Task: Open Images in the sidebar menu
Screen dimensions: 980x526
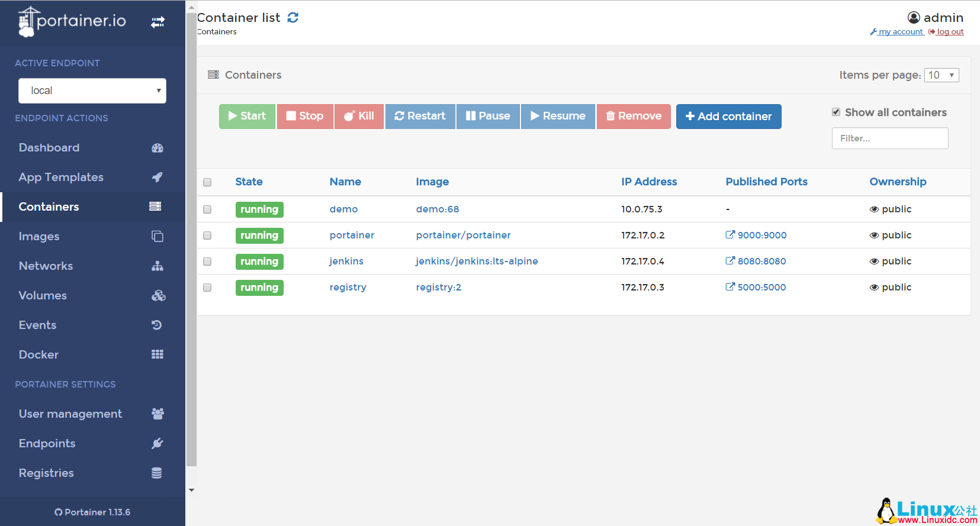Action: click(x=39, y=237)
